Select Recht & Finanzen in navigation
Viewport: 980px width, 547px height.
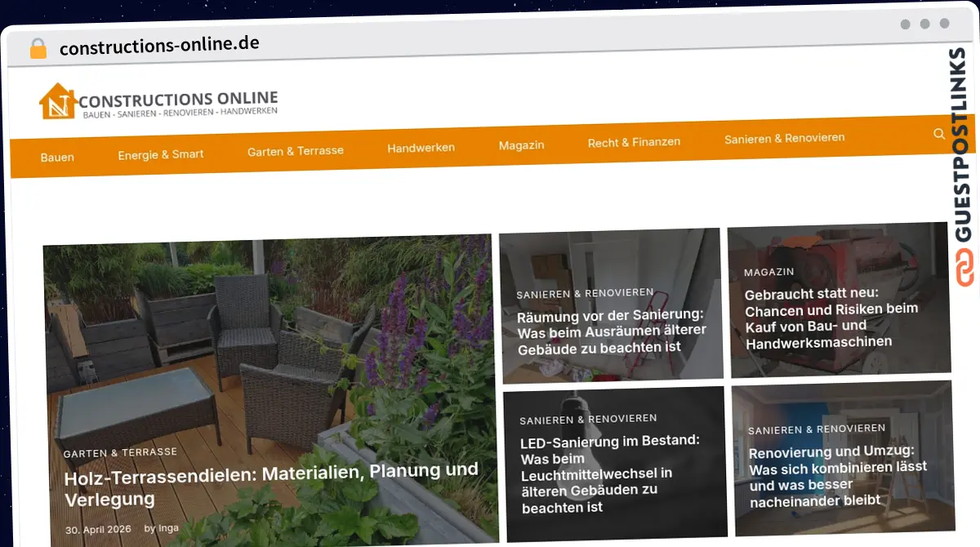click(634, 142)
